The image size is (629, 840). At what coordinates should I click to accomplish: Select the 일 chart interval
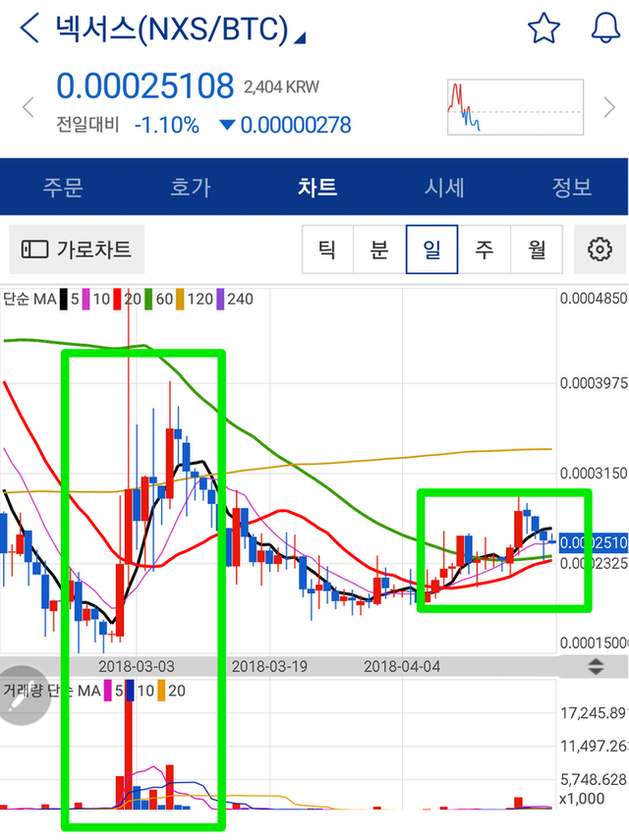(x=431, y=250)
